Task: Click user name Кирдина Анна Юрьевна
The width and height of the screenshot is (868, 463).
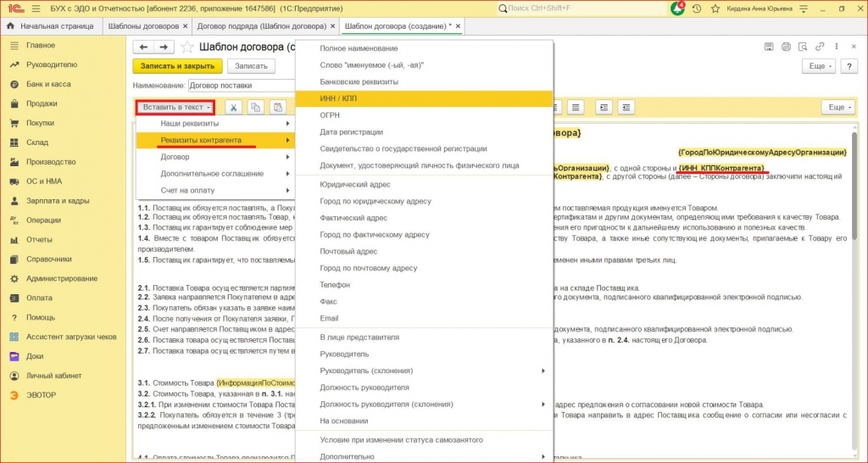Action: click(759, 8)
